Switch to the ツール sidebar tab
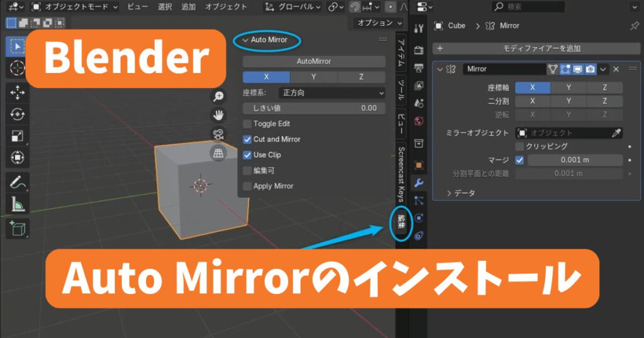Image resolution: width=644 pixels, height=338 pixels. point(401,90)
